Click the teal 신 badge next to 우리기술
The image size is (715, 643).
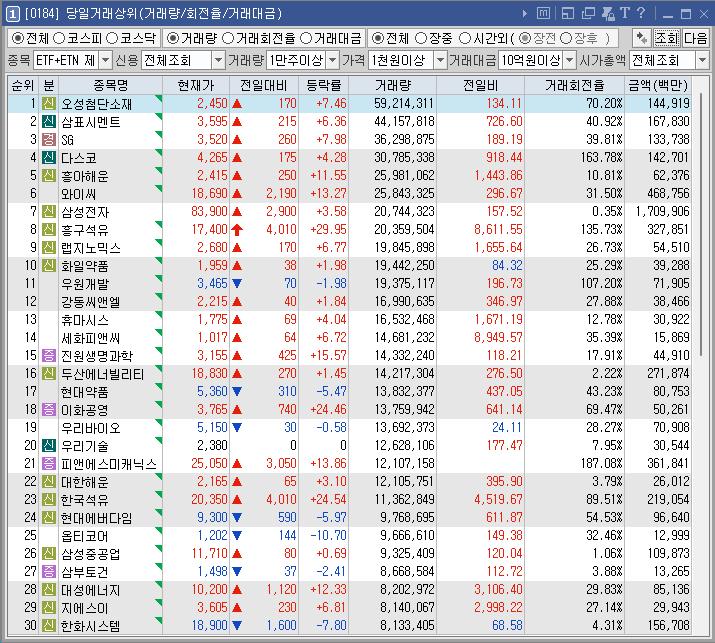[x=49, y=446]
